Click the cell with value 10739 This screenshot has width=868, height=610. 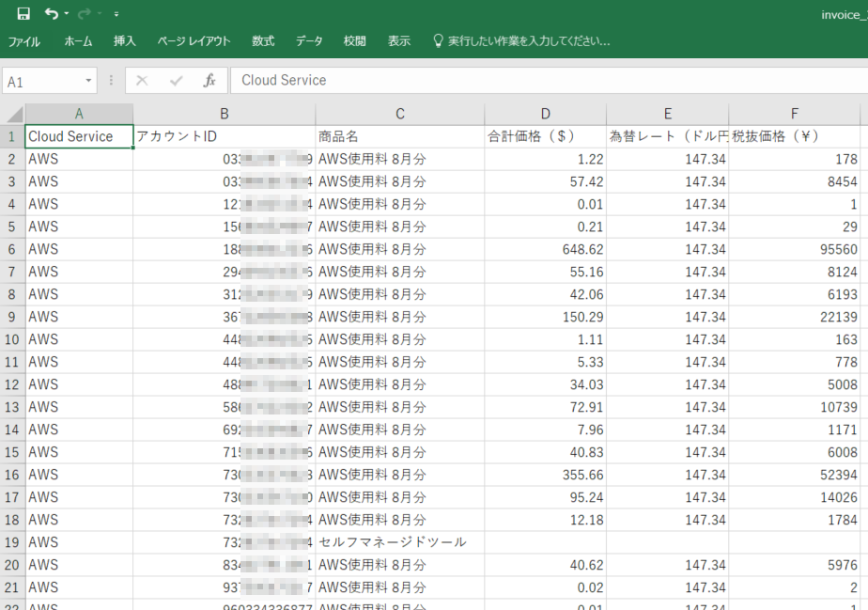pyautogui.click(x=795, y=407)
